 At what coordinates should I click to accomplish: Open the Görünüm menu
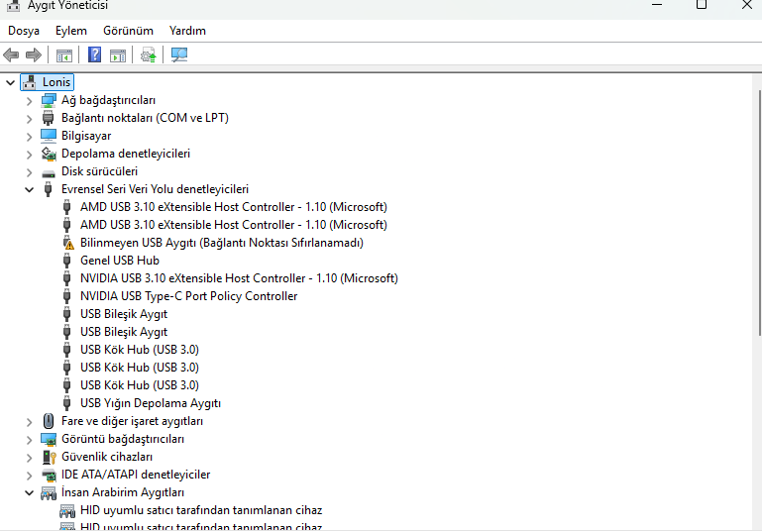point(128,31)
